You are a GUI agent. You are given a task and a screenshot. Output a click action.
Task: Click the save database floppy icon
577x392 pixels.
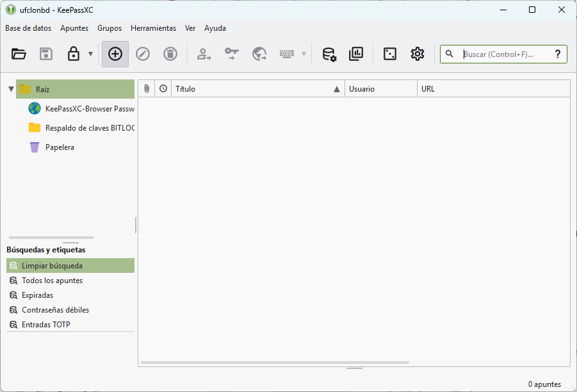coord(46,54)
